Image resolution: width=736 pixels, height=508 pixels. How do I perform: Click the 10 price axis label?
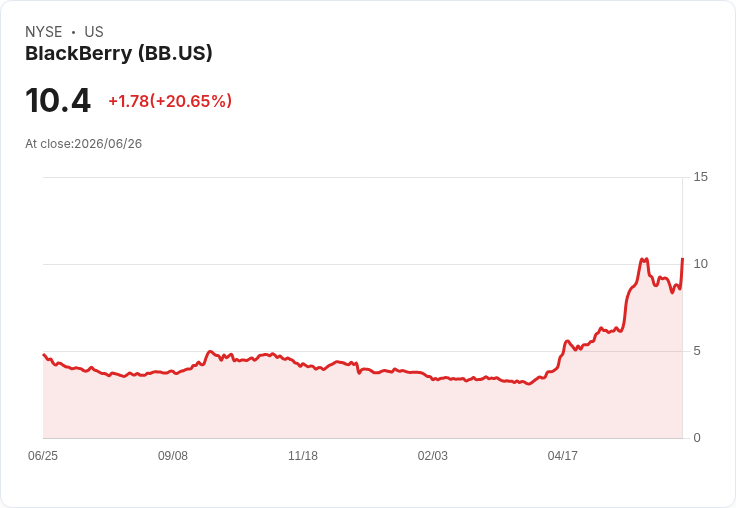click(x=700, y=264)
